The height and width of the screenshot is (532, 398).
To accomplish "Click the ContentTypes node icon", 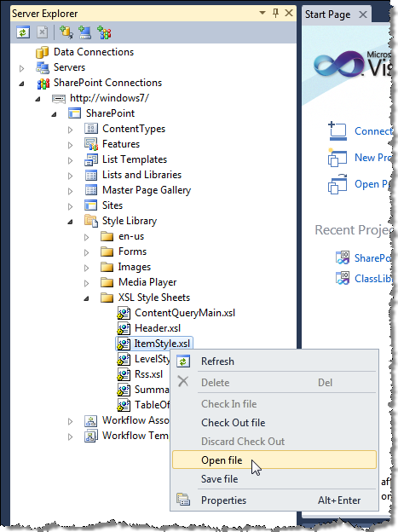I will point(90,129).
